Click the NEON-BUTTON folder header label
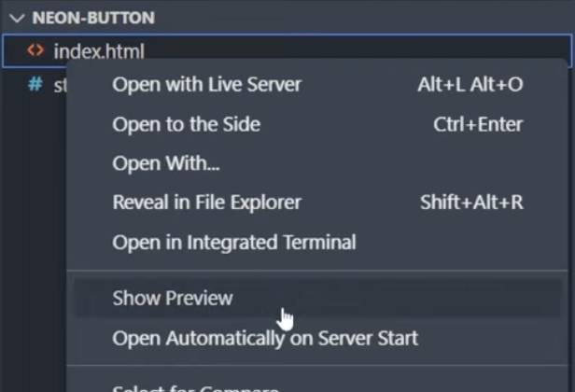 93,18
